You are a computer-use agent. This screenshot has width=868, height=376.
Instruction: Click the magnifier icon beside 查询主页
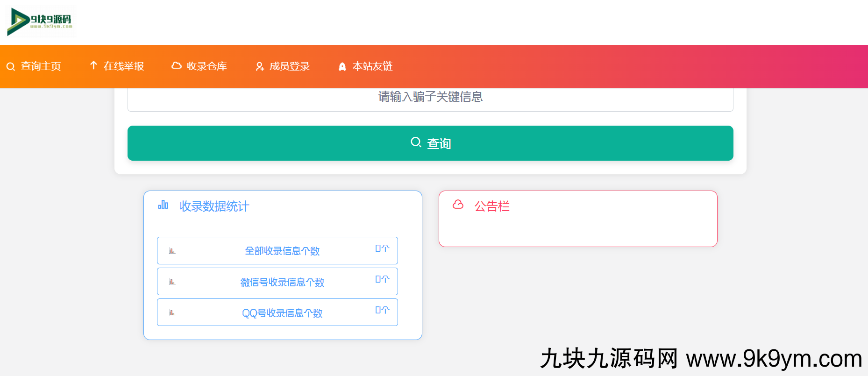10,67
